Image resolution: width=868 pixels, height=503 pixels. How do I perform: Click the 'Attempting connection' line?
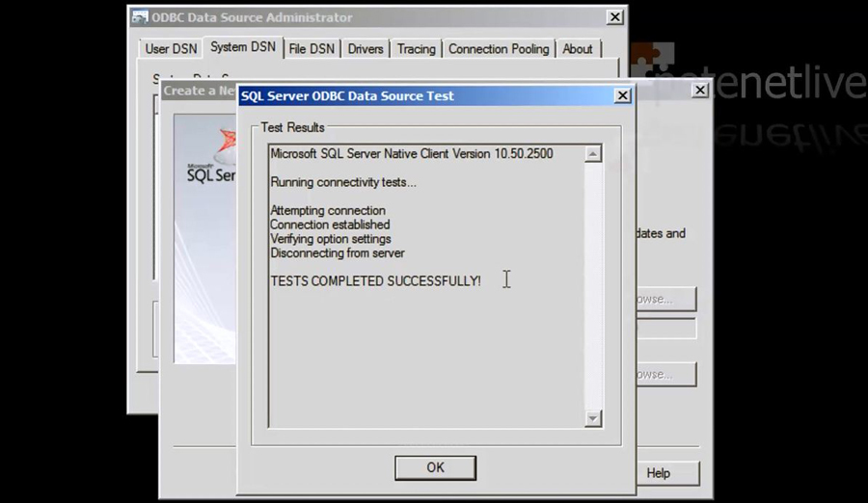coord(328,211)
